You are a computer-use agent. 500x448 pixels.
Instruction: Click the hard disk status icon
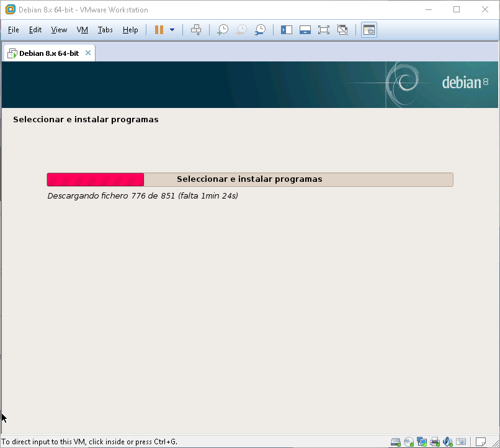[x=396, y=442]
